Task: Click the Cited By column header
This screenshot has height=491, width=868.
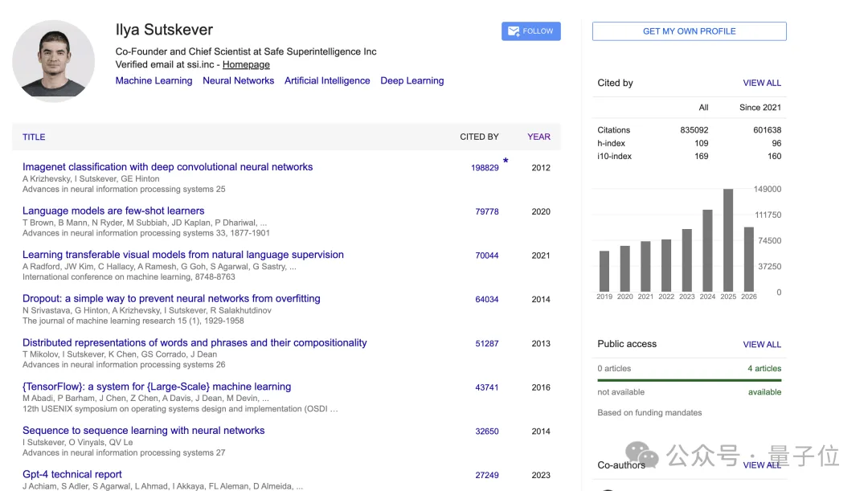Action: click(x=479, y=137)
